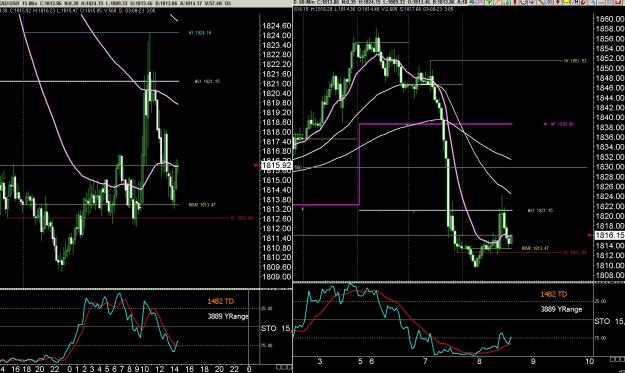The height and width of the screenshot is (373, 625).
Task: Click the 1824.60 value on left price axis
Action: [x=277, y=26]
